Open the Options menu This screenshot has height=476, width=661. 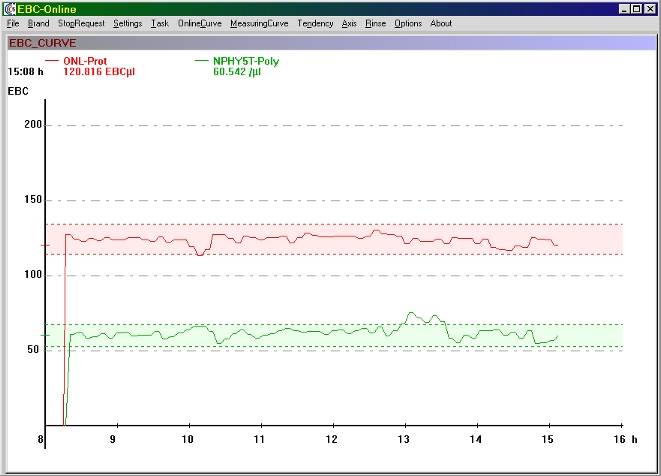[x=407, y=23]
